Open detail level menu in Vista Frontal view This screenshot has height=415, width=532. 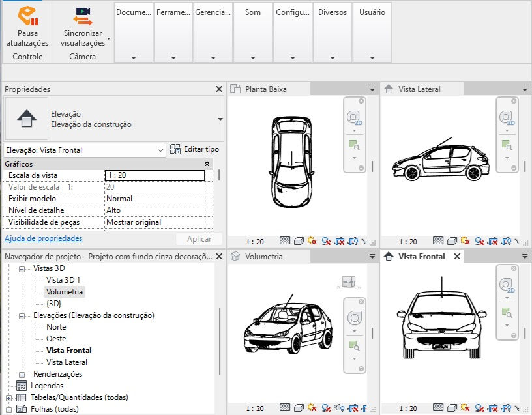[x=438, y=407]
